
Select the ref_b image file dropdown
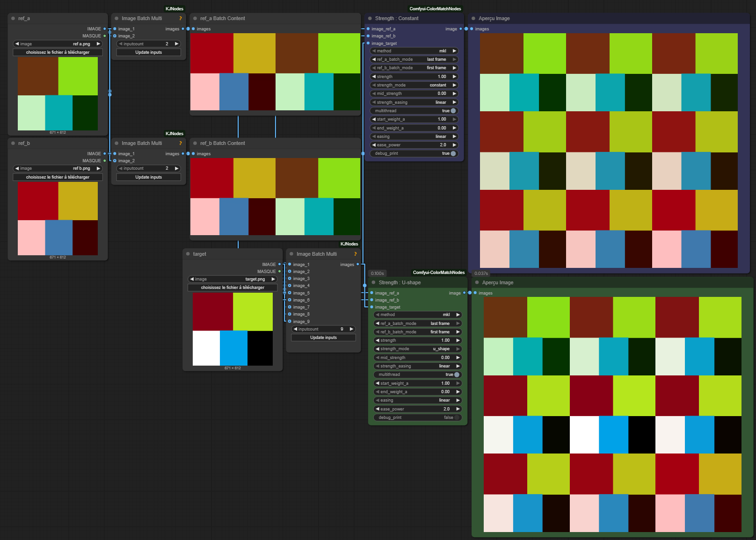(x=58, y=168)
